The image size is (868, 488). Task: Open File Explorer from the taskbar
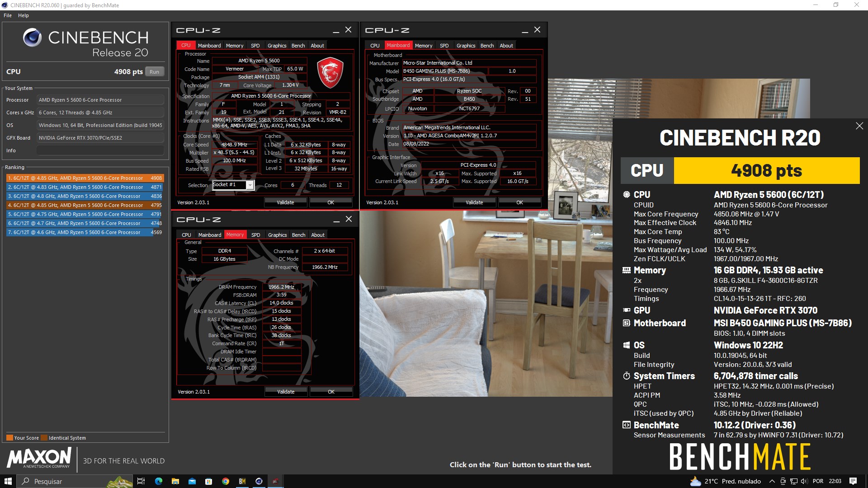click(x=175, y=481)
